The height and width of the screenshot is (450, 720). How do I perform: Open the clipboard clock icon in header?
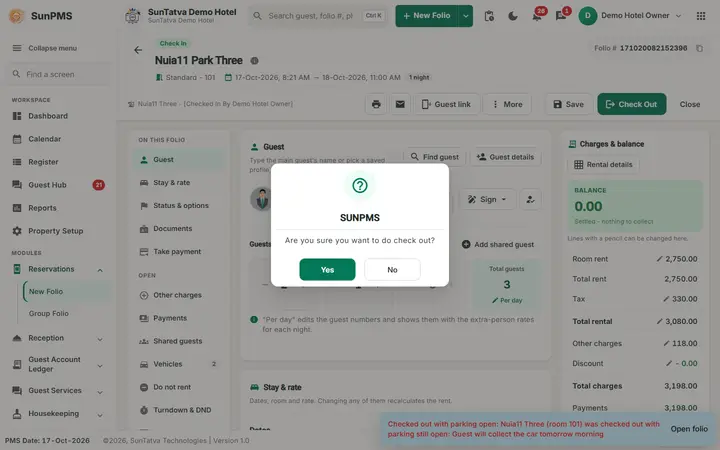489,16
